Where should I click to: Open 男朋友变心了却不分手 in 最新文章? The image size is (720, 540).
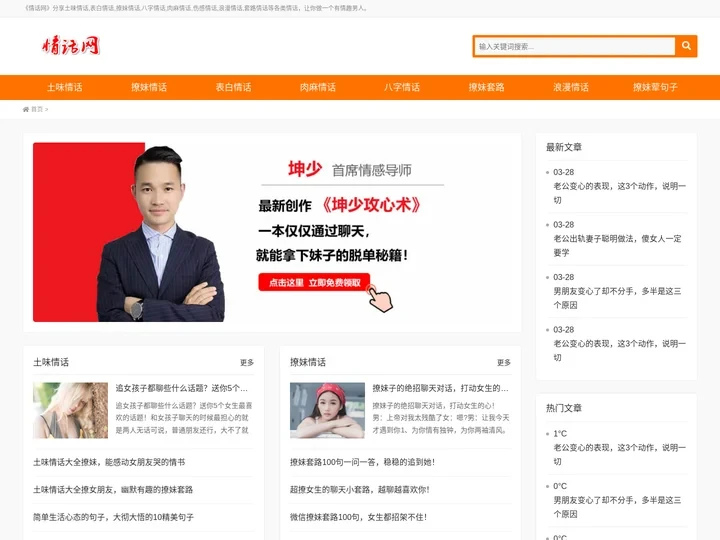(617, 298)
